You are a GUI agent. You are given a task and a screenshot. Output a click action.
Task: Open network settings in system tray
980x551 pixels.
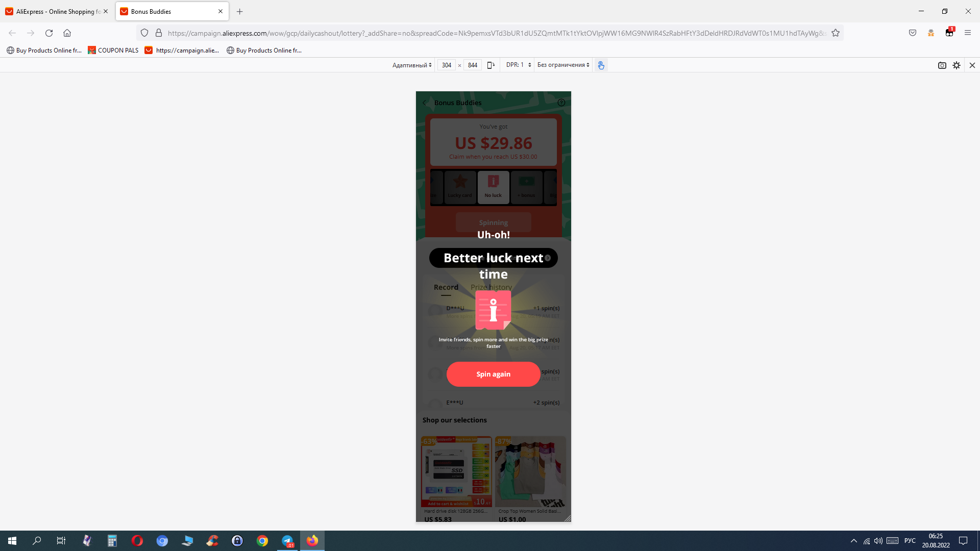(867, 541)
